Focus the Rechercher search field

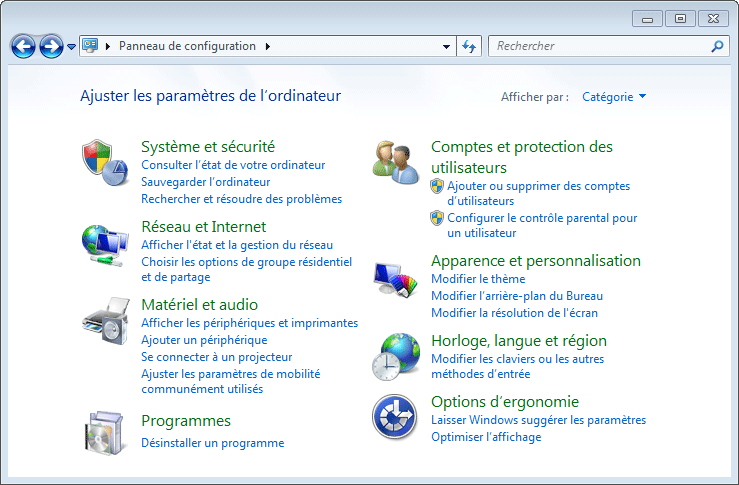(x=608, y=46)
